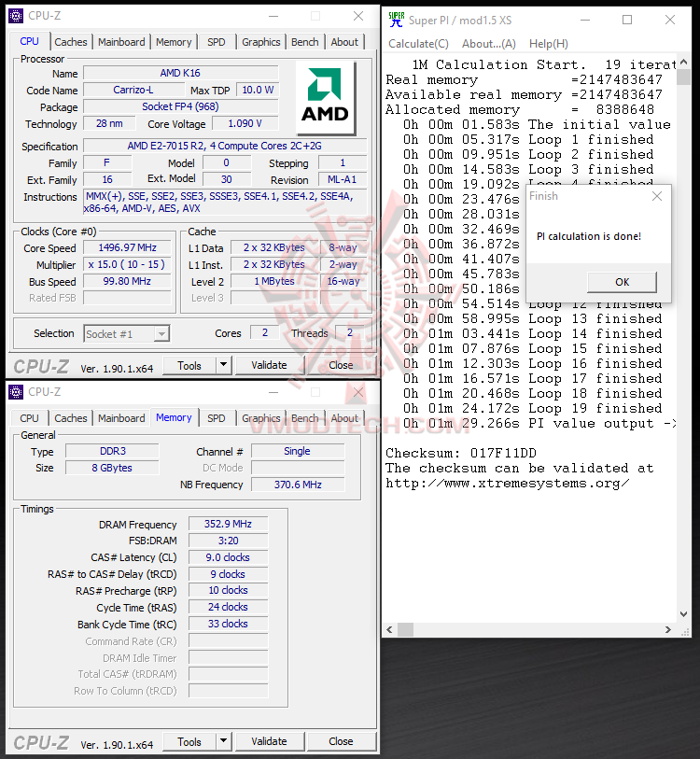Open SPD tab in top CPU-Z window

pyautogui.click(x=217, y=42)
